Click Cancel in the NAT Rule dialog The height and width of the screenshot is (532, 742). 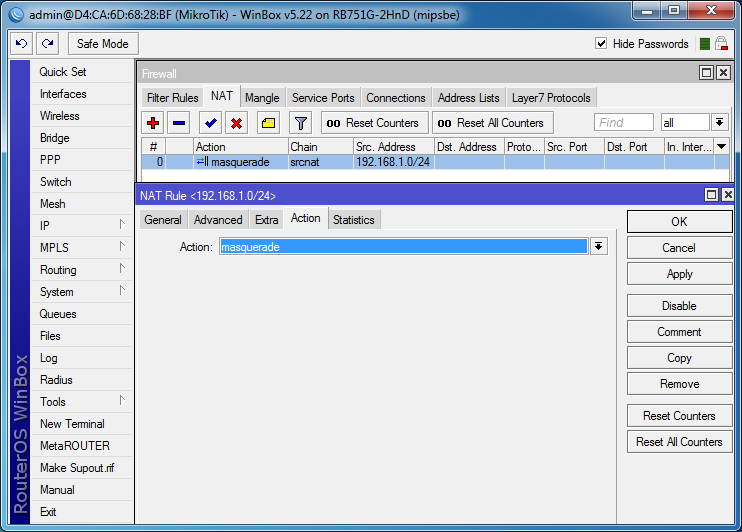click(679, 248)
